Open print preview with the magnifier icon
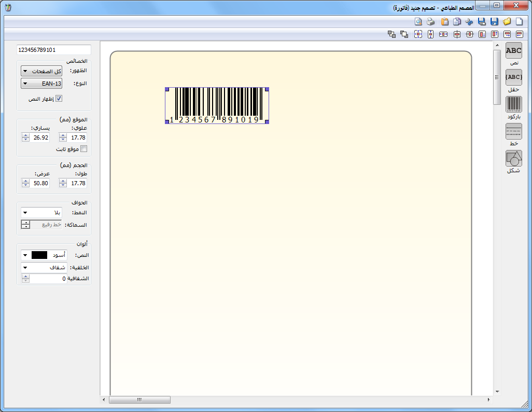 pyautogui.click(x=418, y=22)
